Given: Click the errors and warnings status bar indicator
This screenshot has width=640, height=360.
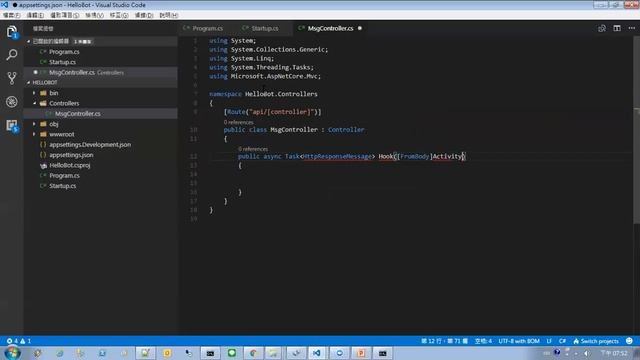Looking at the screenshot, I should (18, 341).
